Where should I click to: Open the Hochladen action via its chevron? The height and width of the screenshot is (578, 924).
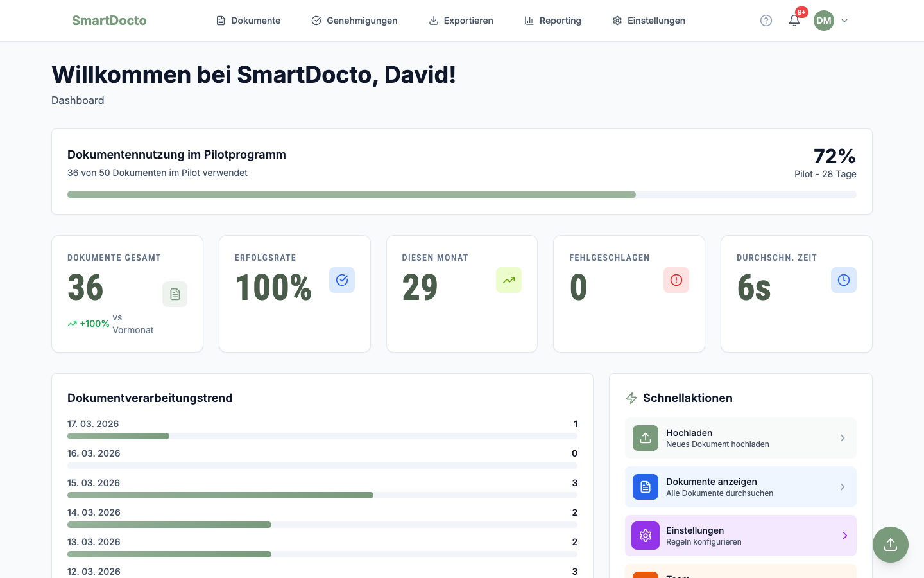[x=843, y=438]
